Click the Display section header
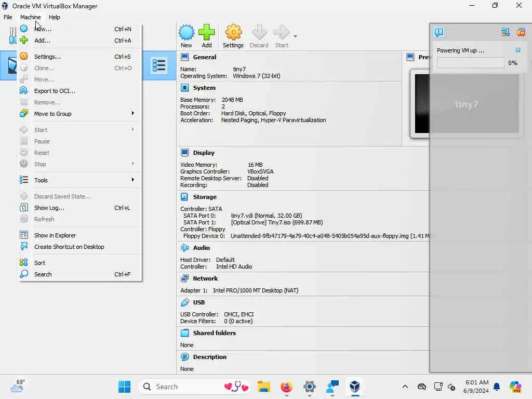532x399 pixels. coord(204,153)
